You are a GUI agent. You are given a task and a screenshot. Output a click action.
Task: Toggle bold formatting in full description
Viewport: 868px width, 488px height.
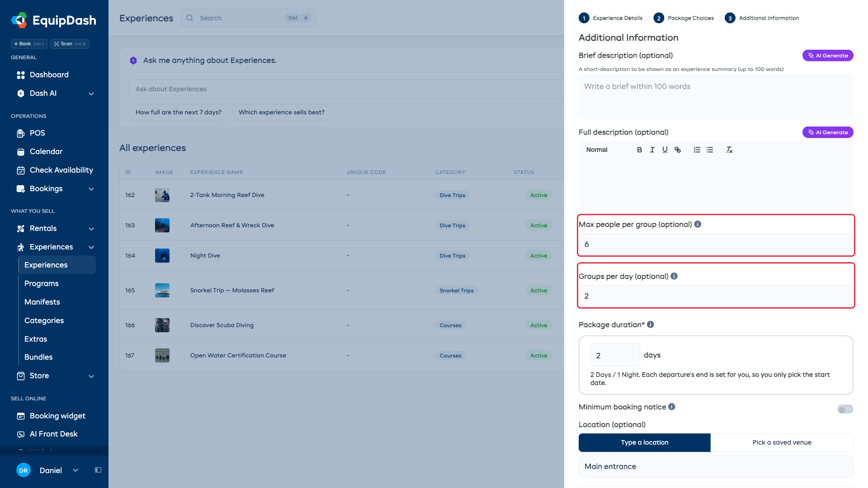639,150
